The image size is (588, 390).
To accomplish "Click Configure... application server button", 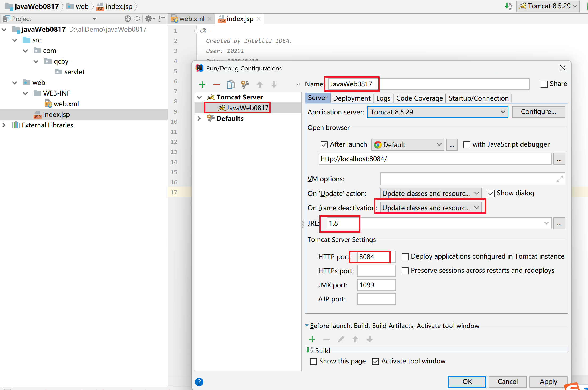I will 538,112.
